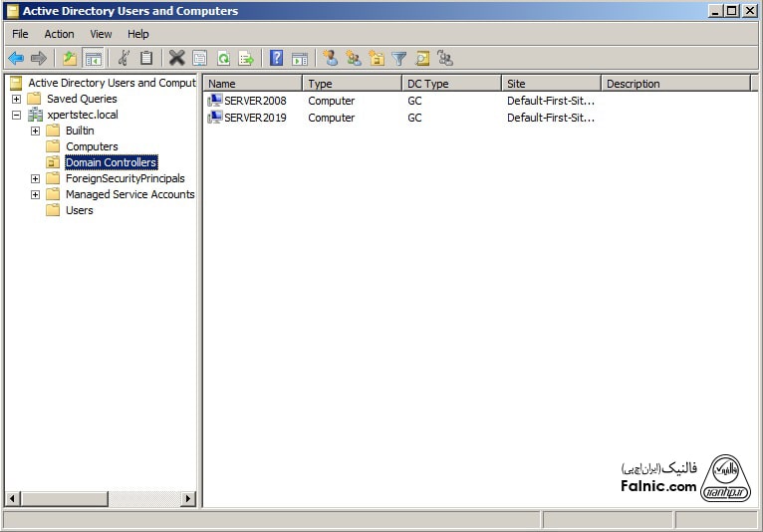Expand the Builtin container node
763x532 pixels.
click(x=36, y=131)
